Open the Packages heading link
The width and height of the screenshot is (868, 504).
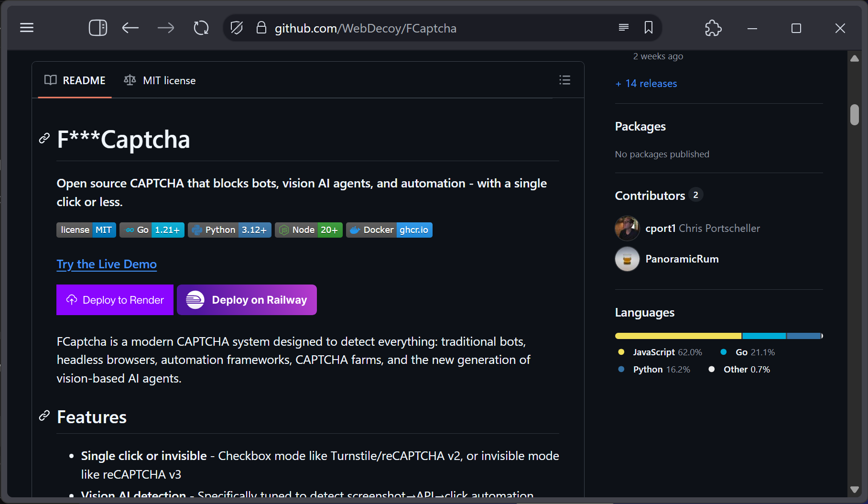point(640,126)
